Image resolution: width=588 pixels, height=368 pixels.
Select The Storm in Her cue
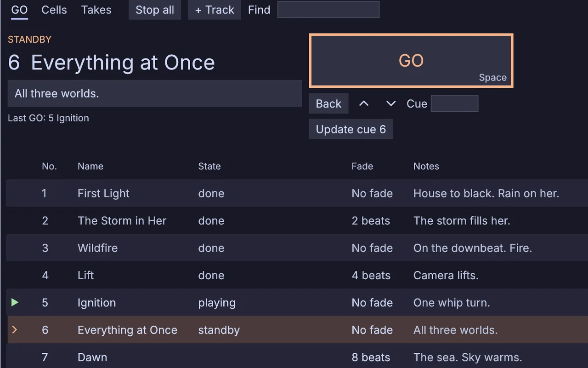coord(122,220)
